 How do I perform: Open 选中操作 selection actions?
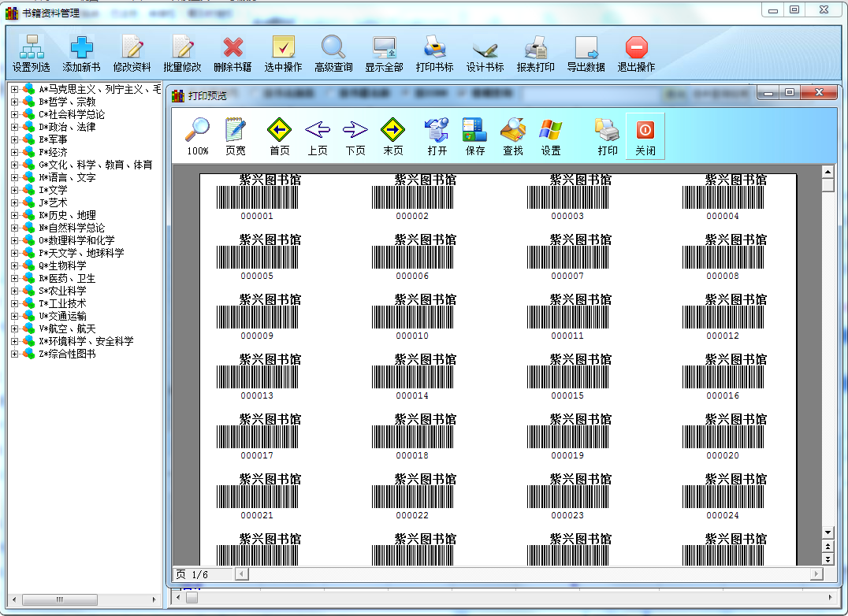coord(283,54)
